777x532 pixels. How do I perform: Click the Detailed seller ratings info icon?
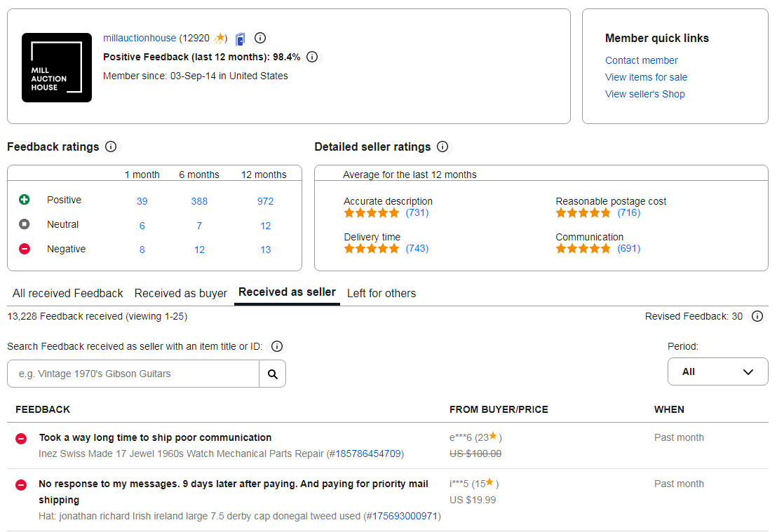442,147
